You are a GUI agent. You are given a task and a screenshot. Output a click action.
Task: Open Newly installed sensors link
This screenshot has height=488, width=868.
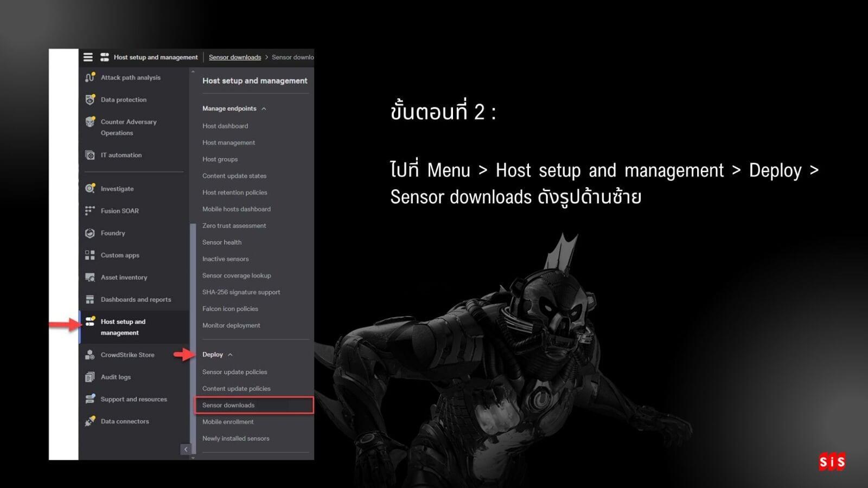(236, 439)
